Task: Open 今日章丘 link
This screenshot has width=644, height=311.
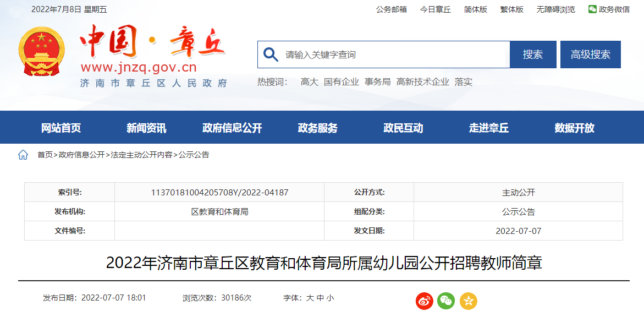Action: [x=436, y=9]
